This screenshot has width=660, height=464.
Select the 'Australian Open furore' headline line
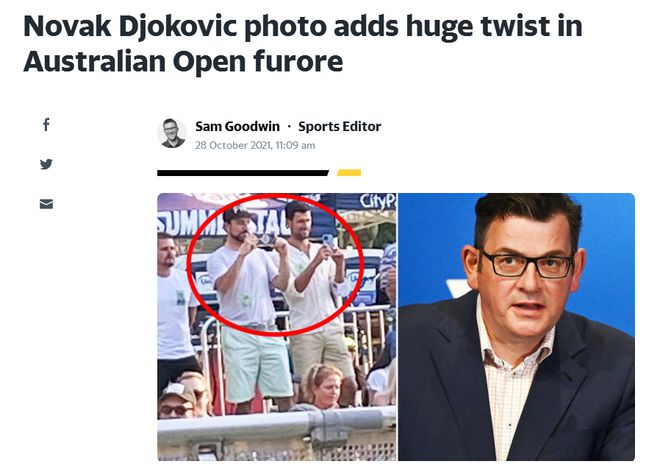tap(183, 62)
